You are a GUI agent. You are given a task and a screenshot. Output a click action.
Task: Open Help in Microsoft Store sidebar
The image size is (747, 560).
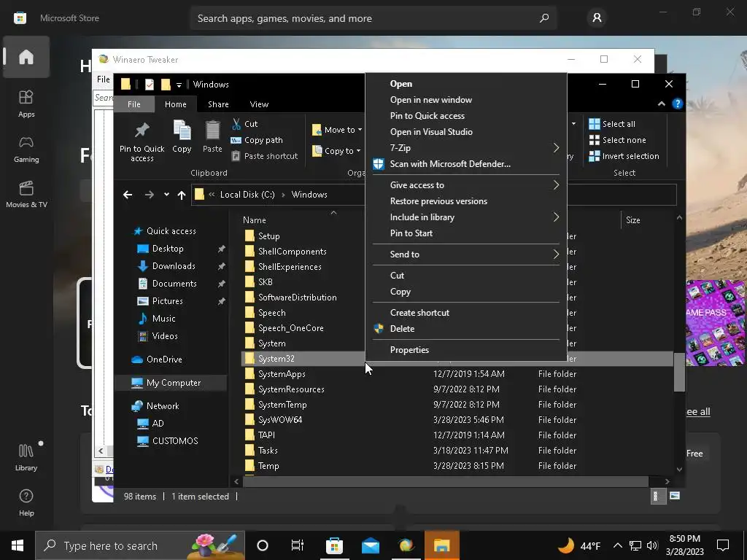click(26, 503)
